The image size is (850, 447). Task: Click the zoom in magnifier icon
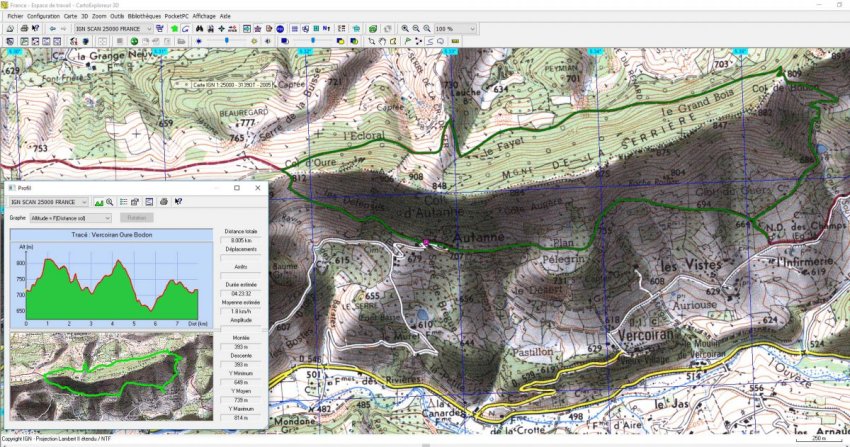point(405,28)
